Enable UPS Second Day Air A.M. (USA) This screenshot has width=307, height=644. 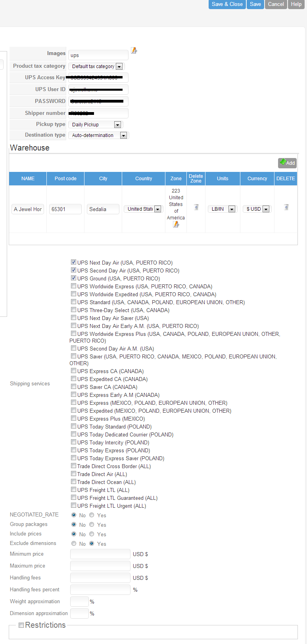(73, 348)
